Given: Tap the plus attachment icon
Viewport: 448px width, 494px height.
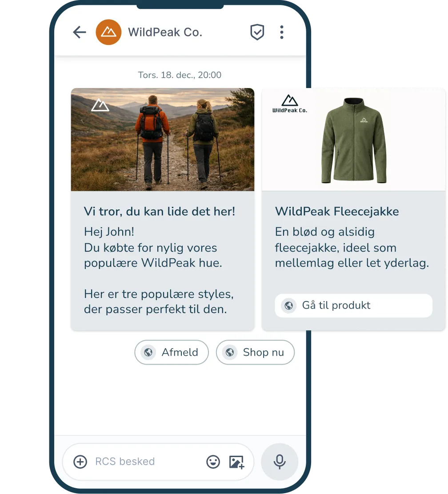Looking at the screenshot, I should 80,462.
